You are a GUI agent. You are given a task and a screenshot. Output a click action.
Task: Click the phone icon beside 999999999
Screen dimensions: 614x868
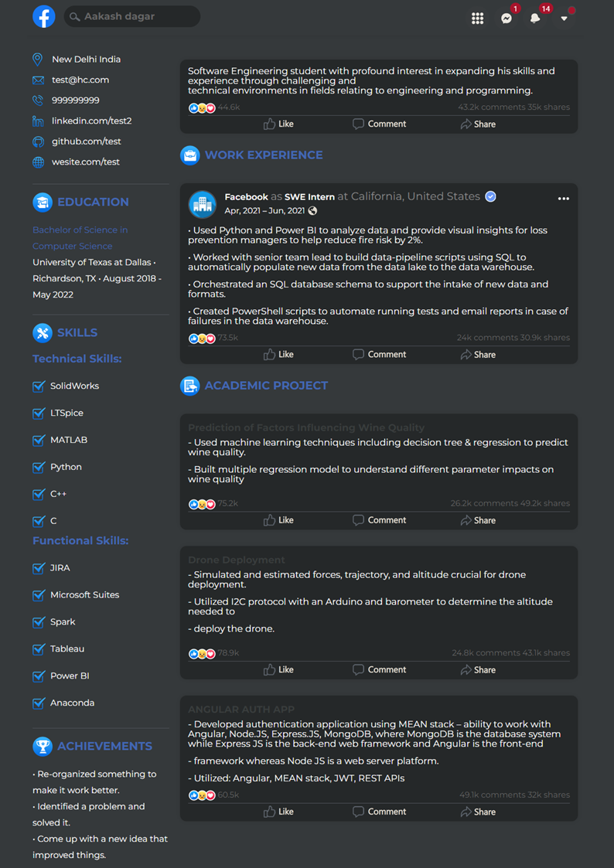[x=38, y=100]
